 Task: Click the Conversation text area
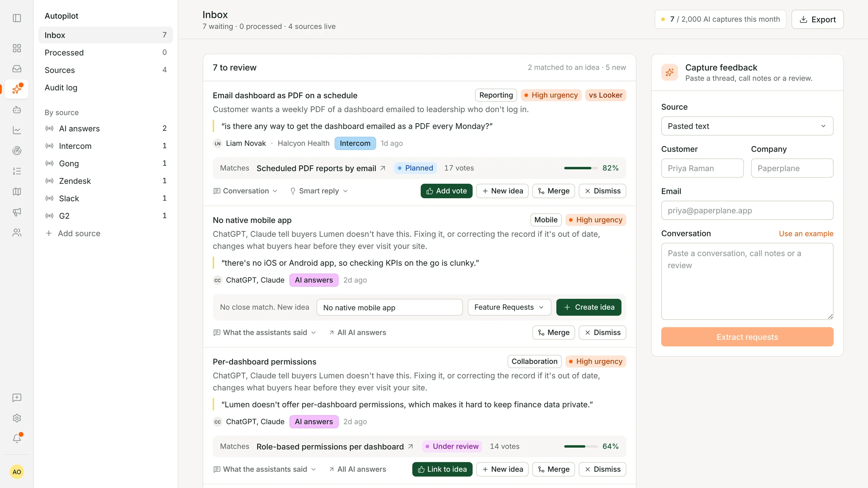(747, 281)
